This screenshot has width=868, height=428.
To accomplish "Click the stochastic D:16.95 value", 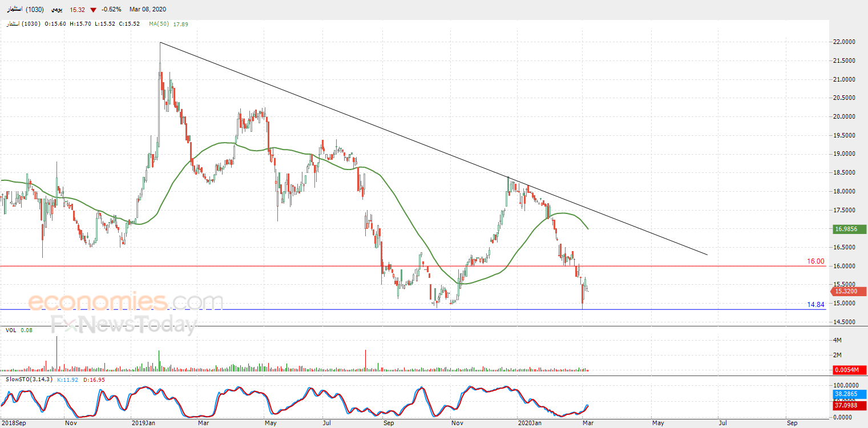I will [94, 379].
